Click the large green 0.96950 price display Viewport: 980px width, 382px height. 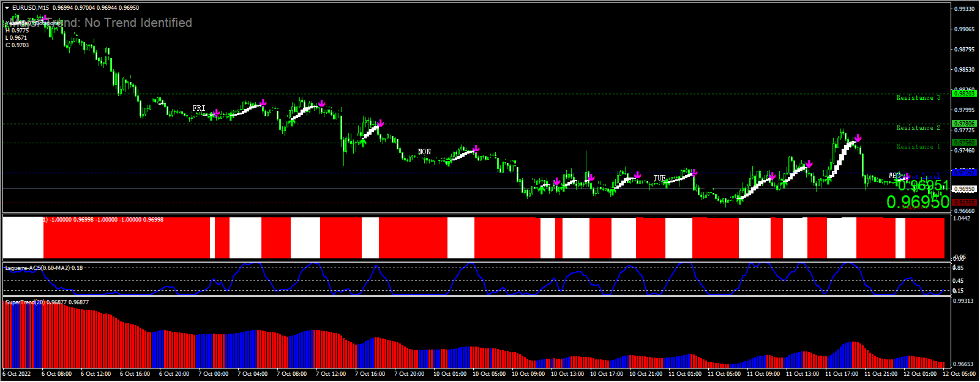pyautogui.click(x=917, y=202)
